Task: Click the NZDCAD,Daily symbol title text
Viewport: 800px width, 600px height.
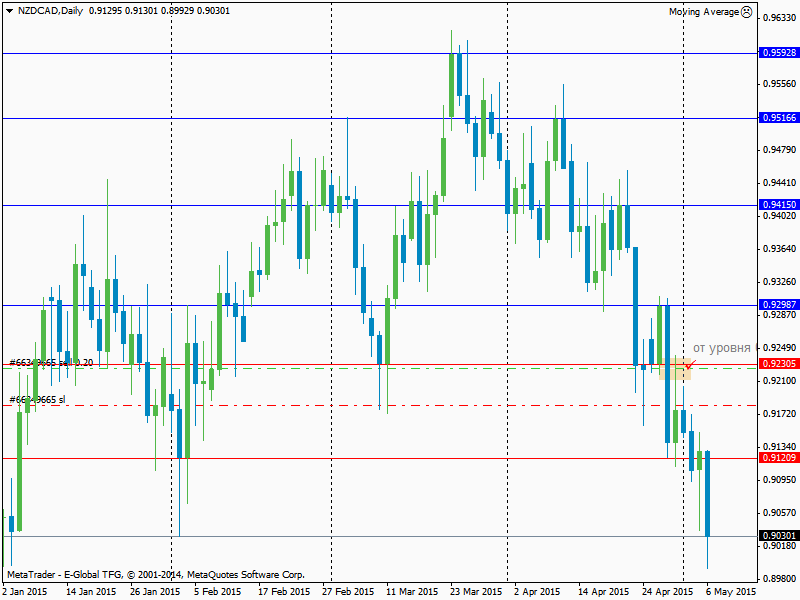Action: (x=51, y=11)
